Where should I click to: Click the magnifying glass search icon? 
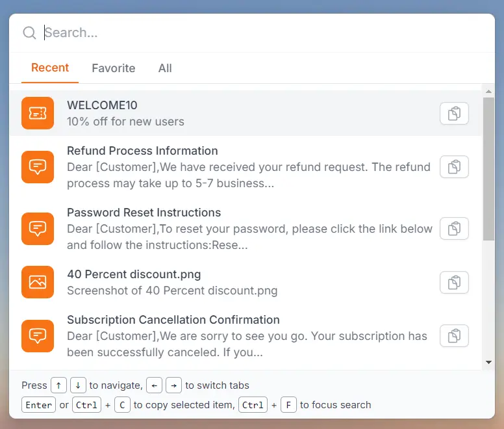29,33
